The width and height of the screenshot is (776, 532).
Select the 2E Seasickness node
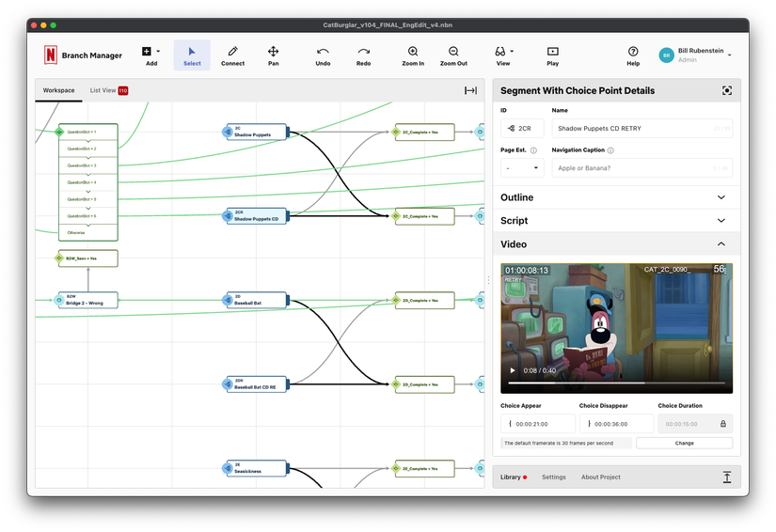(x=256, y=468)
